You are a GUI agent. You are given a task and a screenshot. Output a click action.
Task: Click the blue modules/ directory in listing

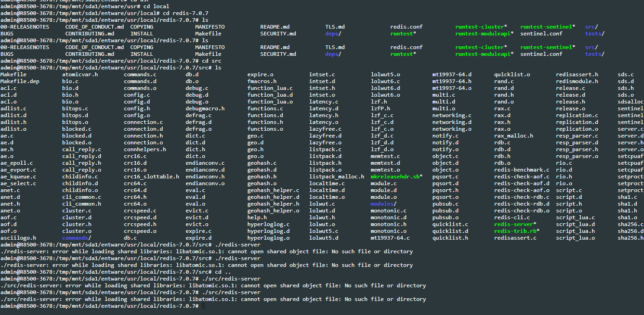(382, 204)
